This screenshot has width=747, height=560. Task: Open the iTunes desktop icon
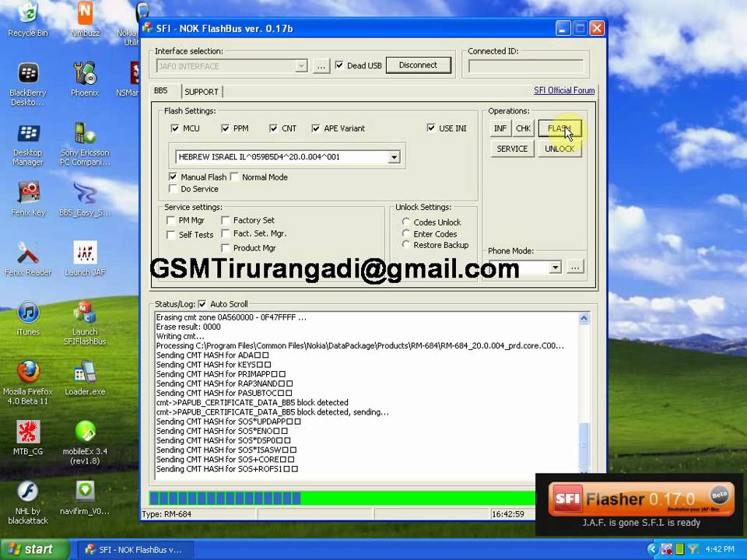[x=28, y=319]
